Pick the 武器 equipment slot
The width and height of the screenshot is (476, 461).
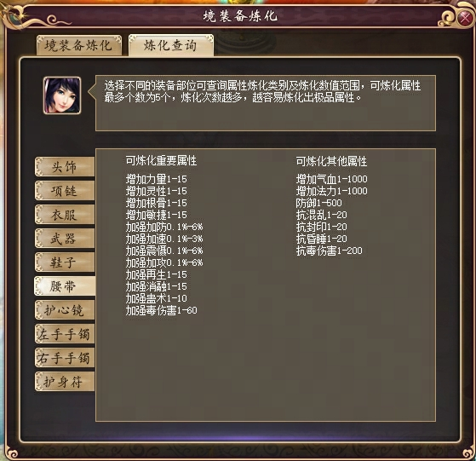[x=65, y=239]
